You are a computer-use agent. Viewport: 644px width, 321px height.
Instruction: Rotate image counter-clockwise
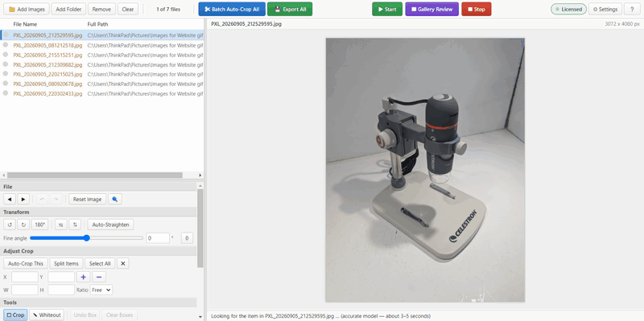(10, 224)
